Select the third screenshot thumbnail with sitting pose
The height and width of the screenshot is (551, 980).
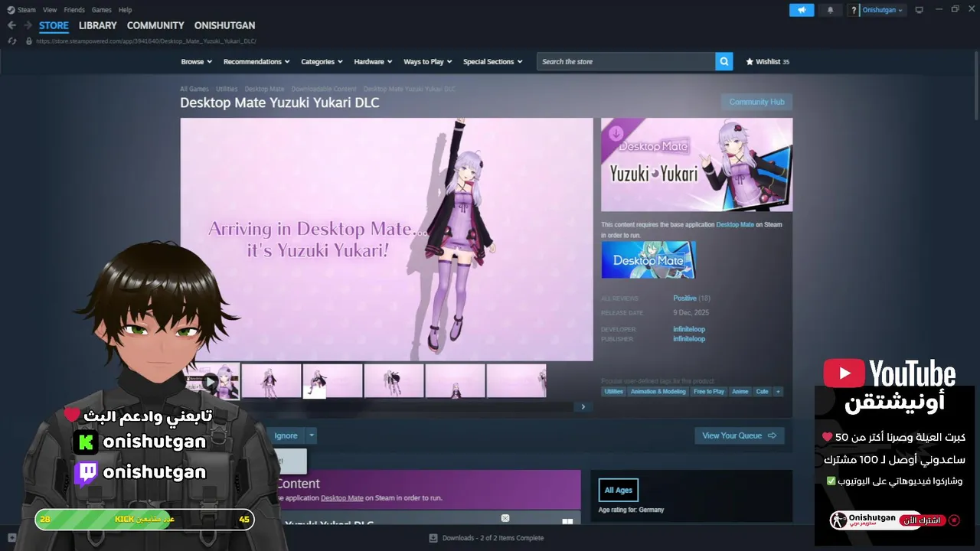click(332, 380)
